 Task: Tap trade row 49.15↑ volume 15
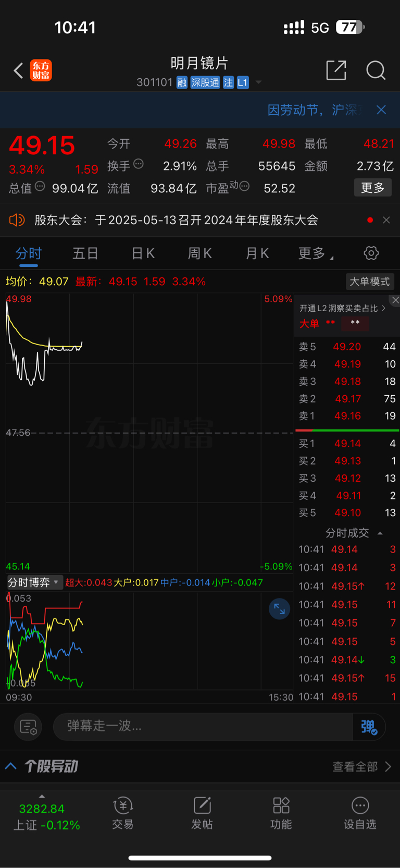(x=347, y=678)
